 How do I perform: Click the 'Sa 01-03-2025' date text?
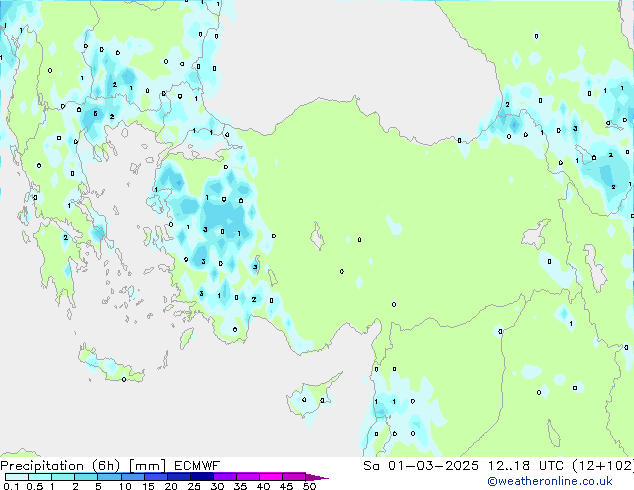(421, 466)
